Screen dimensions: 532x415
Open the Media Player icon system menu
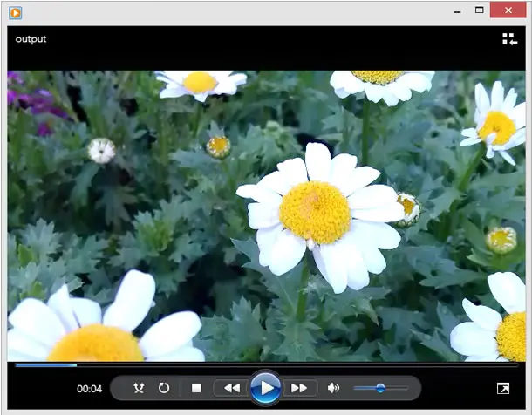click(x=16, y=13)
